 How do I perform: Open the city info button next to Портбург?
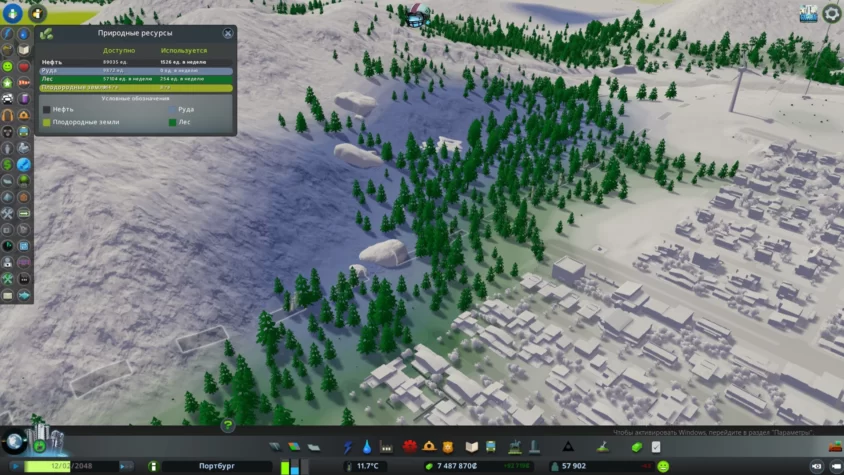tap(153, 466)
